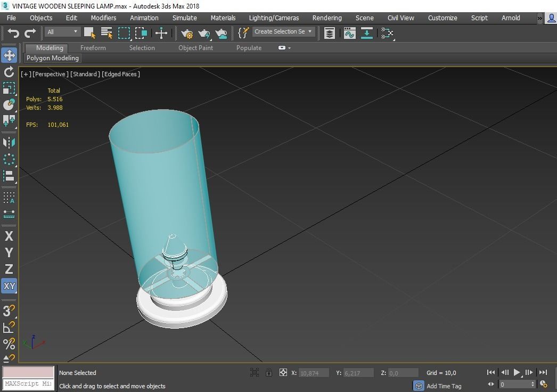Click the Undo arrow icon

(13, 33)
